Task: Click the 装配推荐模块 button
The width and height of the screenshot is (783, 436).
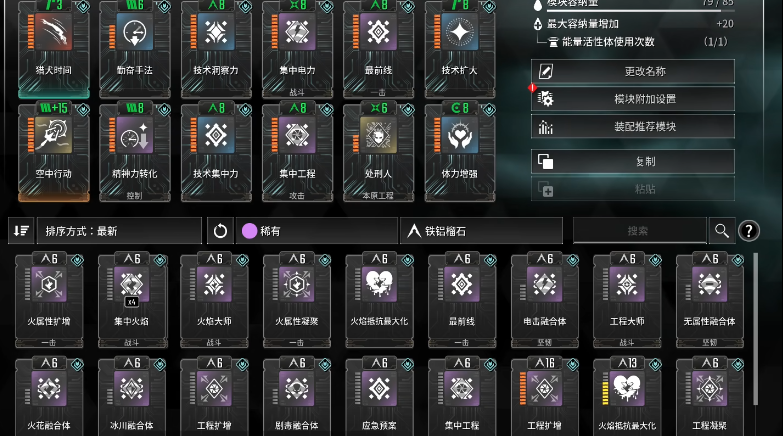Action: (633, 126)
